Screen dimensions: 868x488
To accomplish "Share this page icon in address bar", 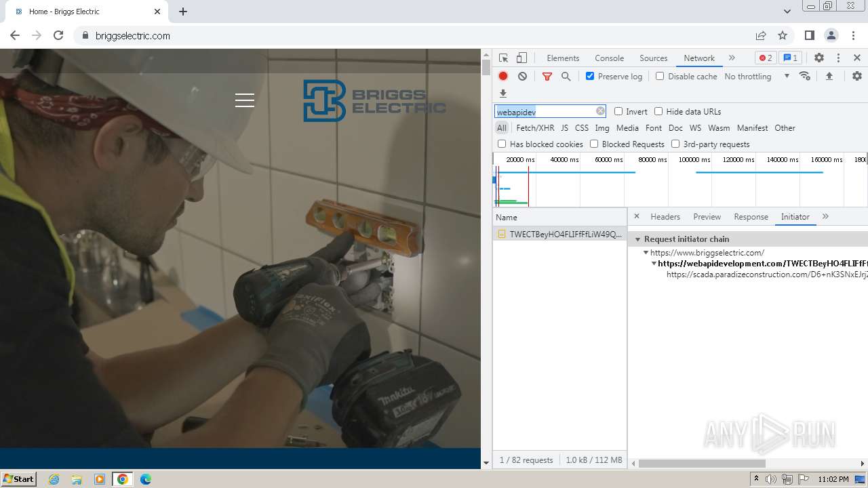I will point(761,35).
